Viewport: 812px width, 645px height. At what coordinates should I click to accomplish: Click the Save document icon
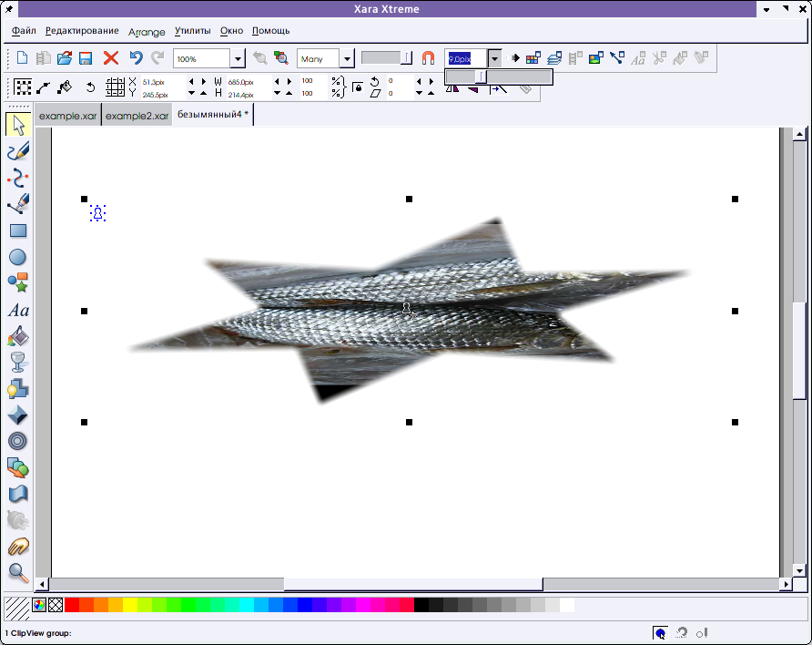tap(86, 58)
